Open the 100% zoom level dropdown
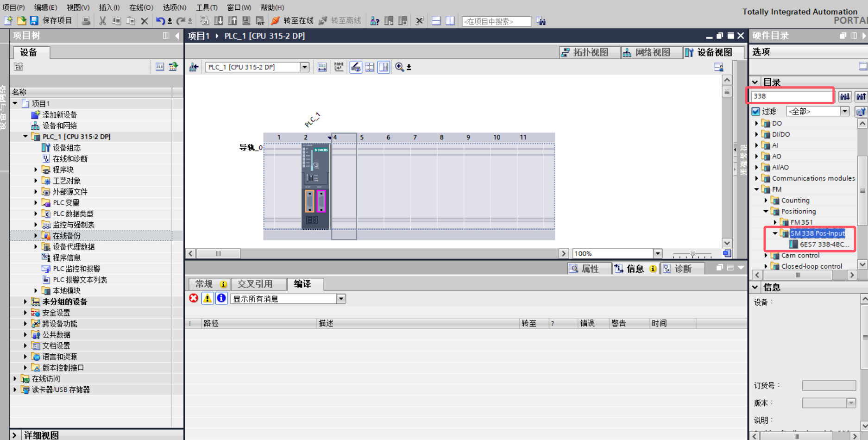Image resolution: width=868 pixels, height=440 pixels. click(658, 253)
